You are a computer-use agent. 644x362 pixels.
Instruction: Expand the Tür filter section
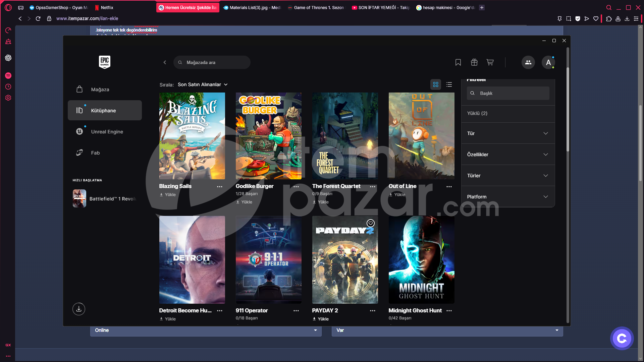point(508,133)
